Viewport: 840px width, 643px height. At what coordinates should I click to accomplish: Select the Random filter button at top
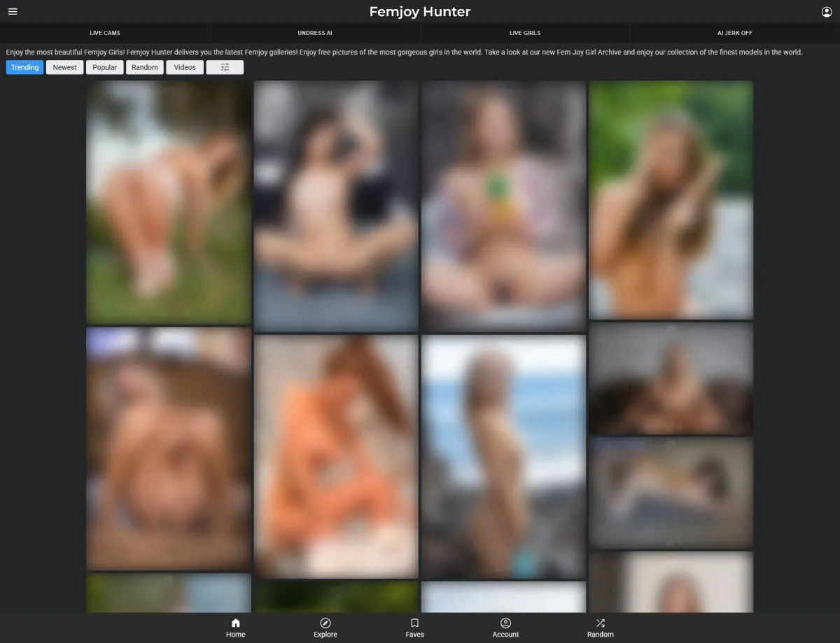pos(145,67)
